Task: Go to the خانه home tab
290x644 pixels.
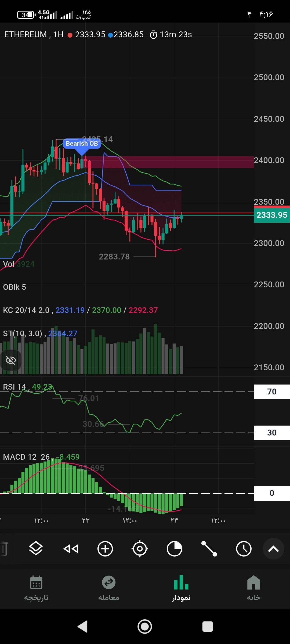Action: [254, 588]
